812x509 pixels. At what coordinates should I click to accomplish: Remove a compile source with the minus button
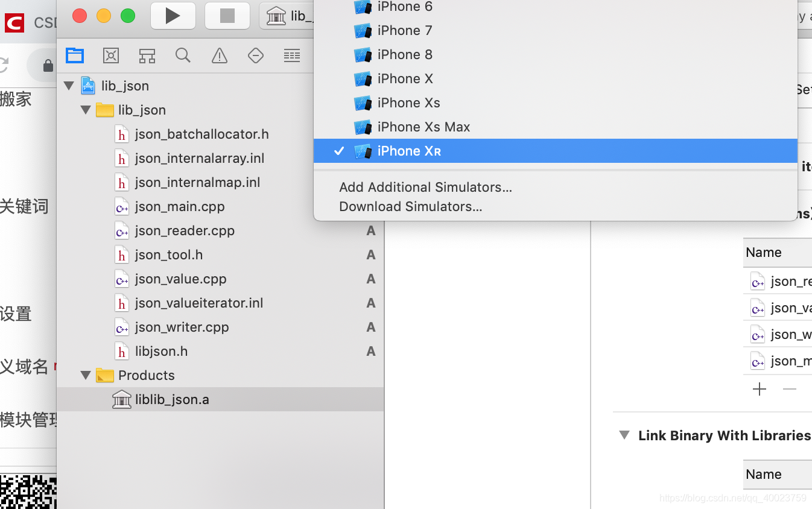(x=789, y=389)
